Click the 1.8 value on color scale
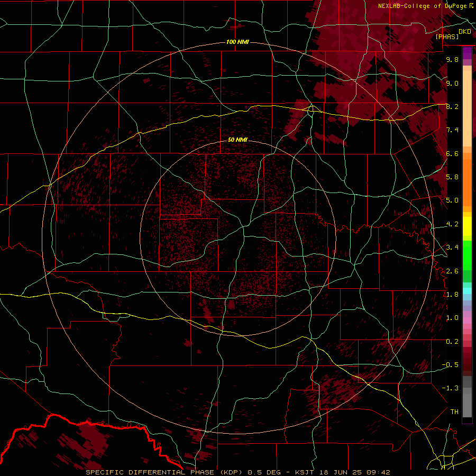 [x=452, y=295]
